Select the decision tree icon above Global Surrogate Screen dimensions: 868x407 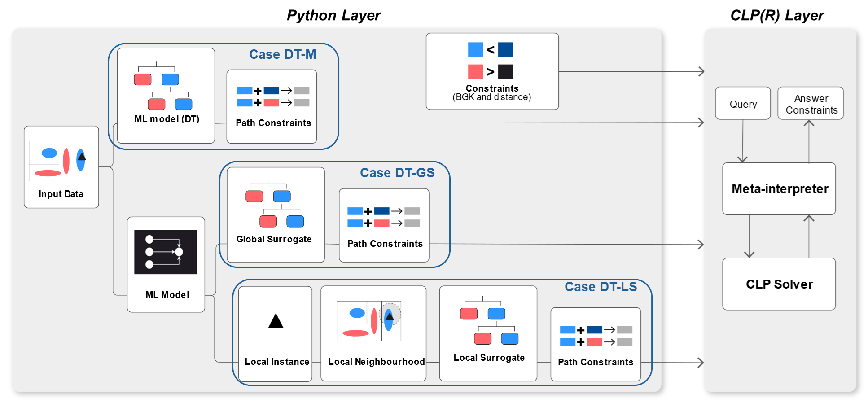click(x=275, y=203)
